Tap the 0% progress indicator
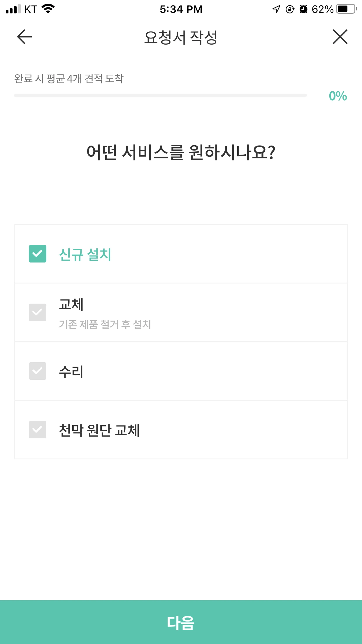 (338, 96)
